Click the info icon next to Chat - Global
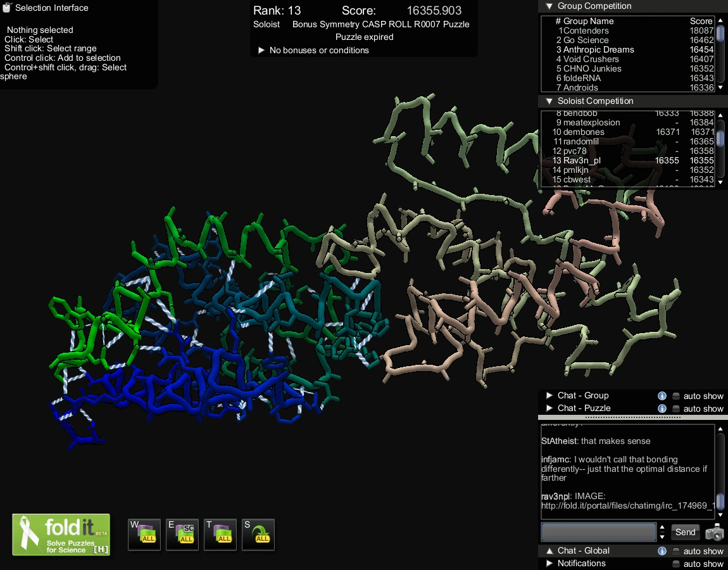This screenshot has height=570, width=728. click(662, 551)
